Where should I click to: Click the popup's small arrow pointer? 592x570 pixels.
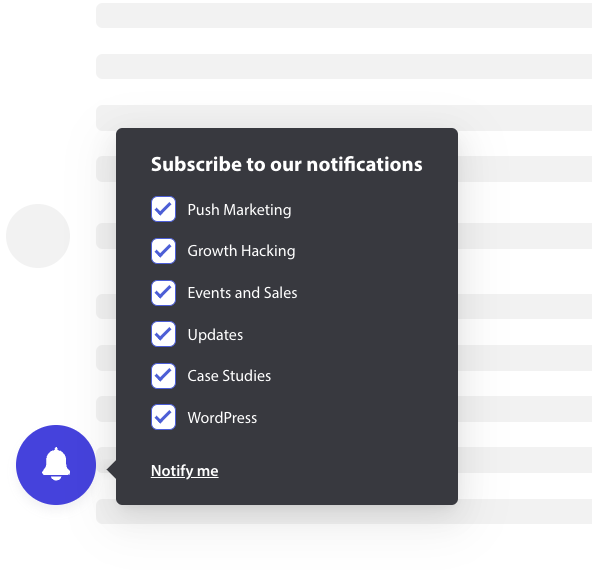click(x=112, y=470)
